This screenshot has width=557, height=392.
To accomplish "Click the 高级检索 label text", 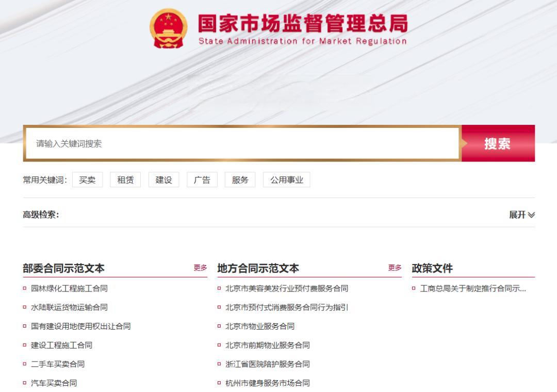I will [x=41, y=215].
